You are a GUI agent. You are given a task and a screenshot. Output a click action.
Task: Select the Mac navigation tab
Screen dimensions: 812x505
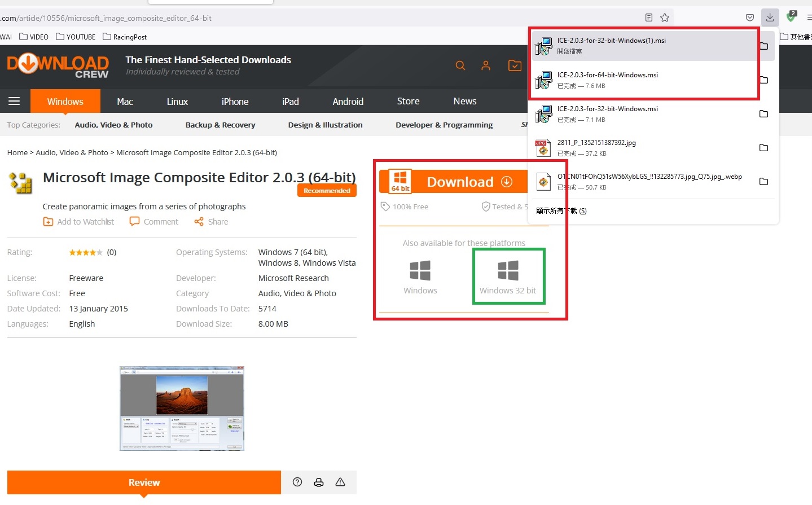click(125, 101)
